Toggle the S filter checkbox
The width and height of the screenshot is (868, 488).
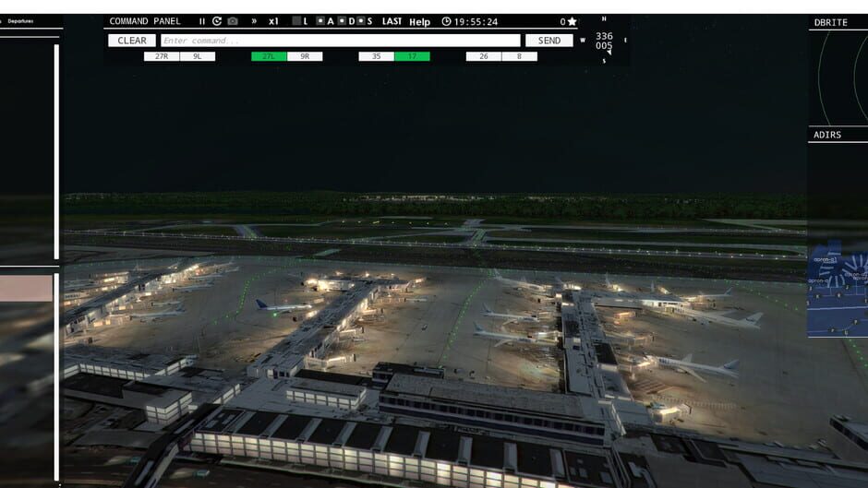point(360,21)
